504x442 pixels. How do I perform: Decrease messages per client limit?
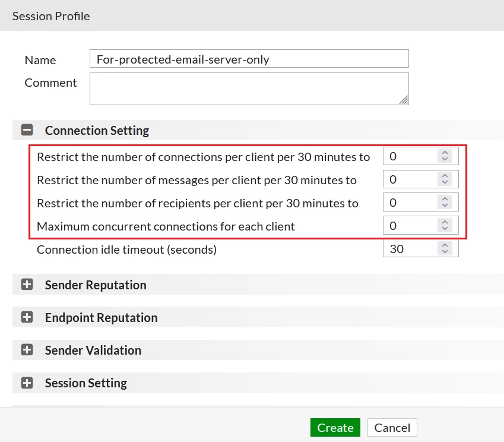[x=445, y=182]
